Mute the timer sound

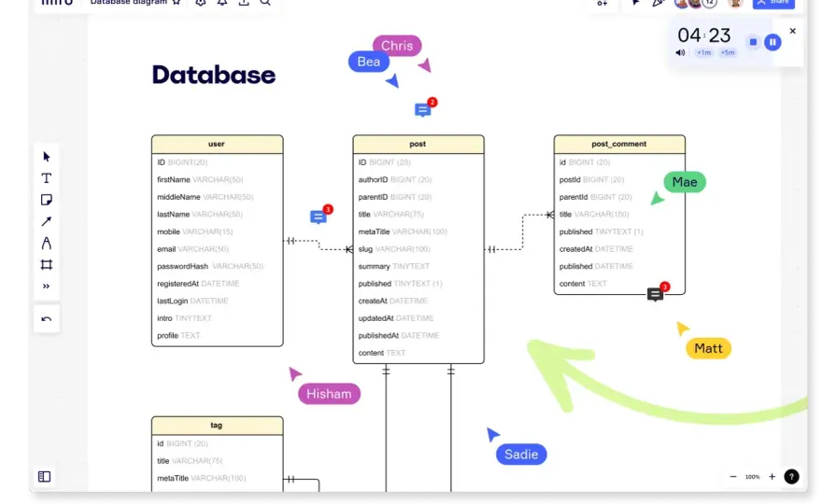pyautogui.click(x=680, y=52)
